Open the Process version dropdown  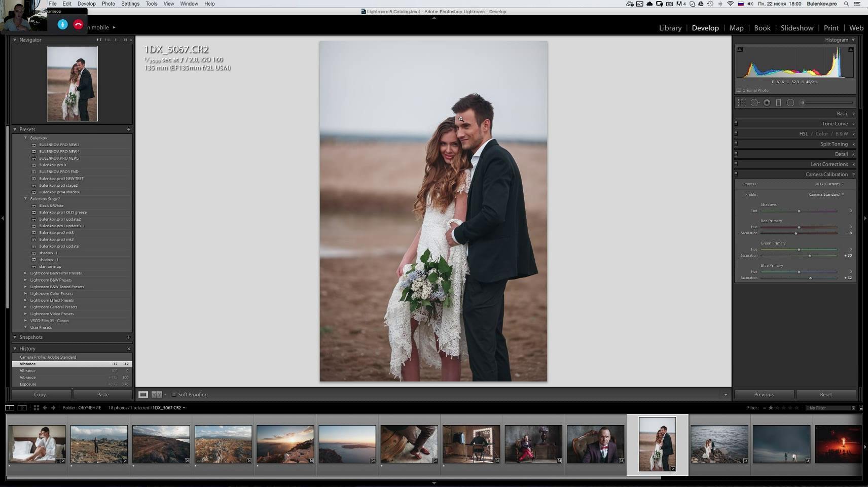tap(829, 184)
